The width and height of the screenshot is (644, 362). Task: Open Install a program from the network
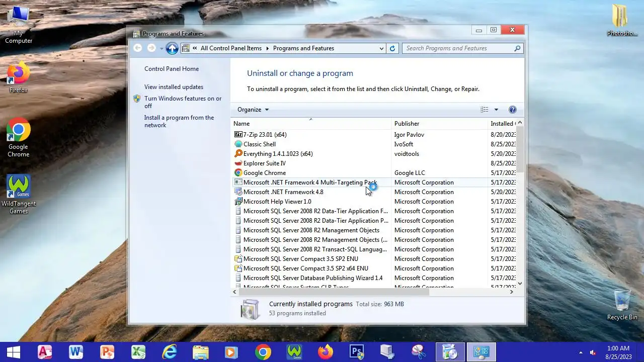179,121
